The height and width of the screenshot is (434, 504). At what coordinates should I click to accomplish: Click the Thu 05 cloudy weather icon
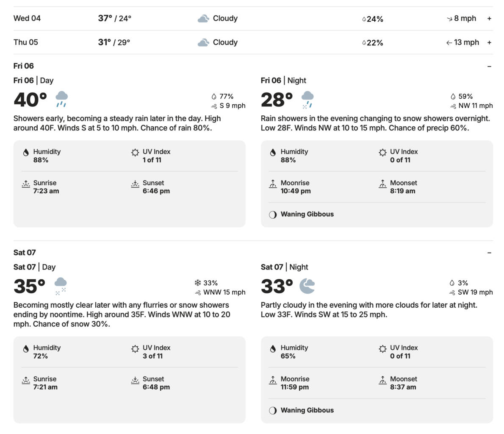click(x=203, y=42)
